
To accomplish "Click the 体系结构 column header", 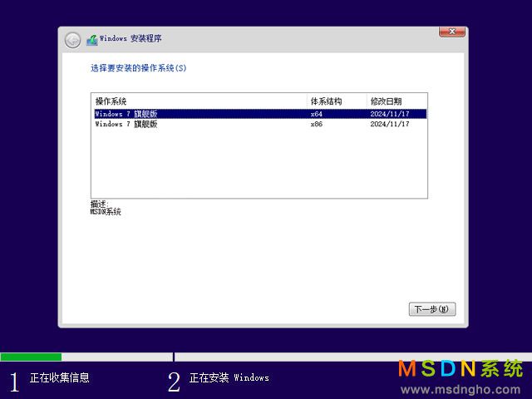I will 337,101.
